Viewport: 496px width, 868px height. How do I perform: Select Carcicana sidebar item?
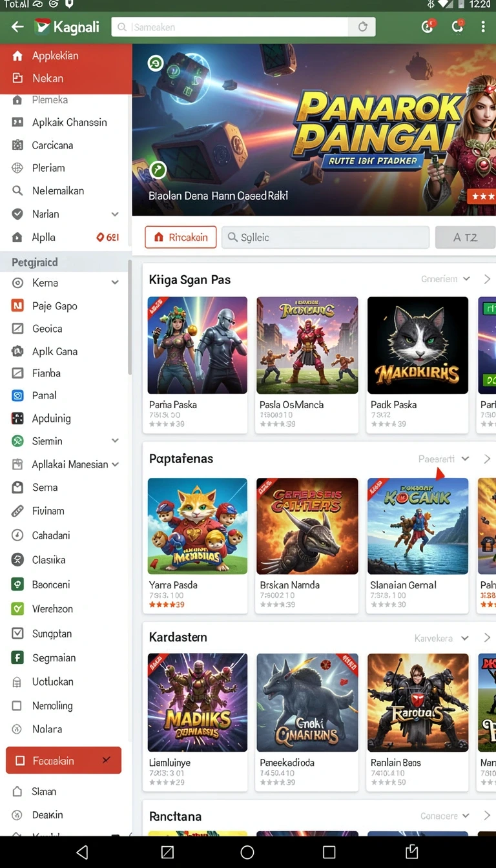point(66,145)
